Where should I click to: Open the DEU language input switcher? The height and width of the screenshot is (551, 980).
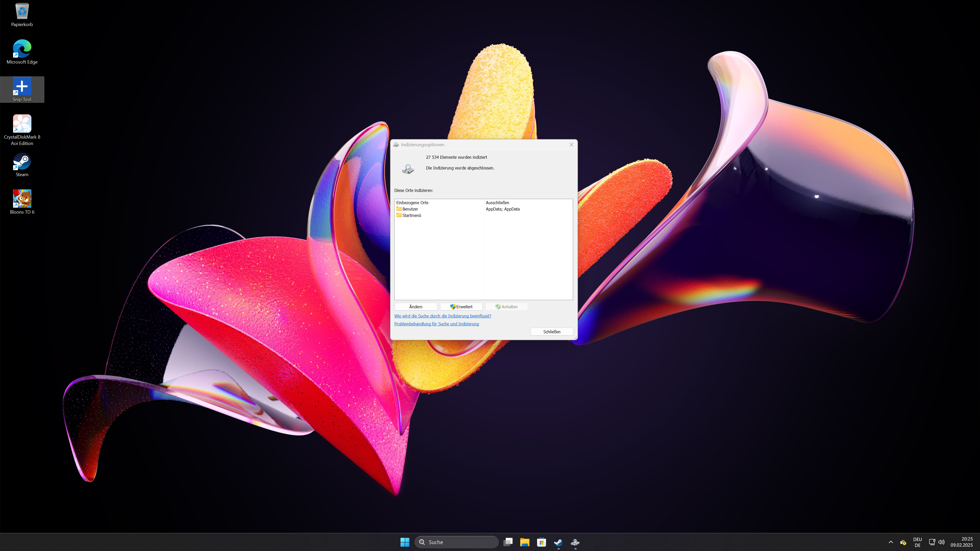point(917,542)
